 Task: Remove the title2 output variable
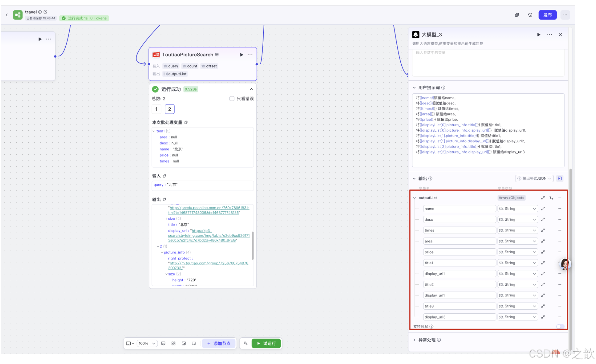pyautogui.click(x=560, y=284)
